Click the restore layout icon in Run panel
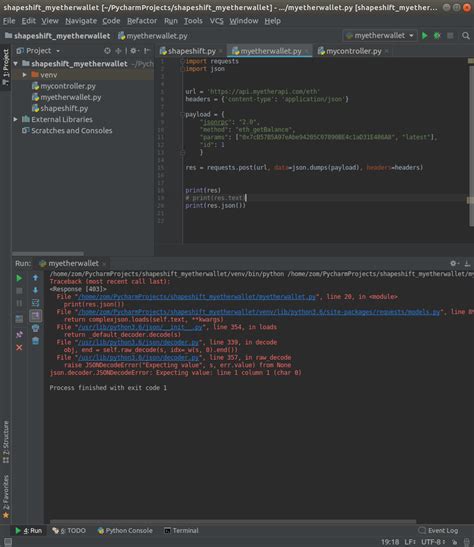The image size is (474, 547). pyautogui.click(x=19, y=319)
